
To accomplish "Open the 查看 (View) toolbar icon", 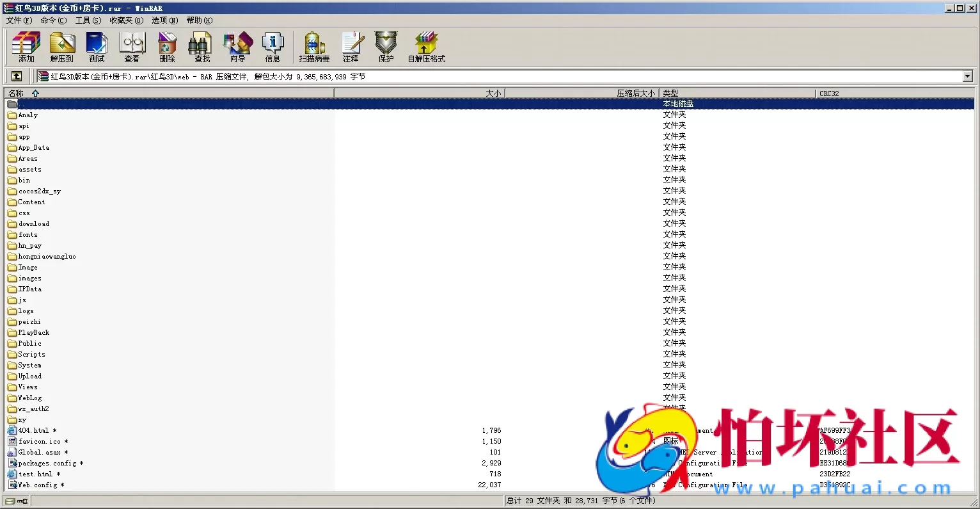I will 132,47.
